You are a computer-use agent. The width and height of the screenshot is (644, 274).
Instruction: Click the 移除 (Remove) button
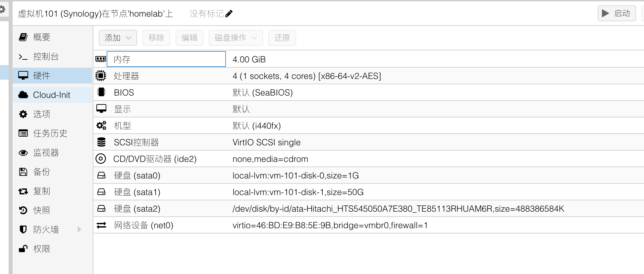pos(156,38)
